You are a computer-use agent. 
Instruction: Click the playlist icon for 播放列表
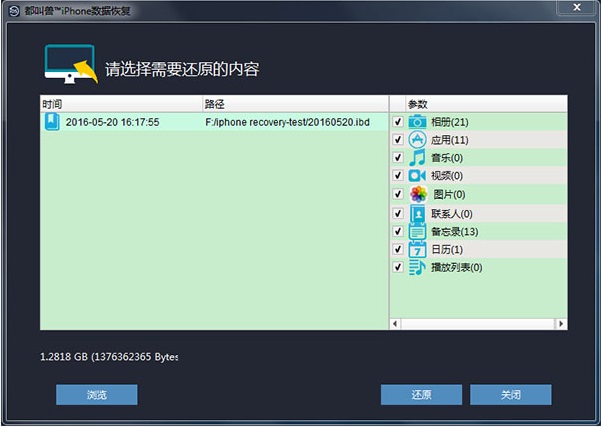click(x=417, y=268)
